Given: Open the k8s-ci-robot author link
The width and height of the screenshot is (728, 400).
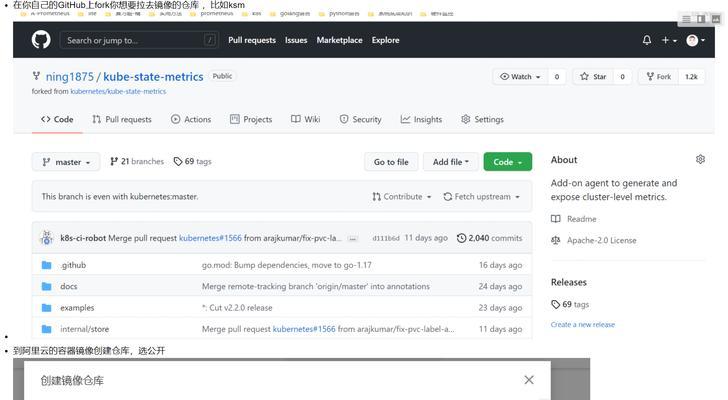Looking at the screenshot, I should tap(83, 238).
